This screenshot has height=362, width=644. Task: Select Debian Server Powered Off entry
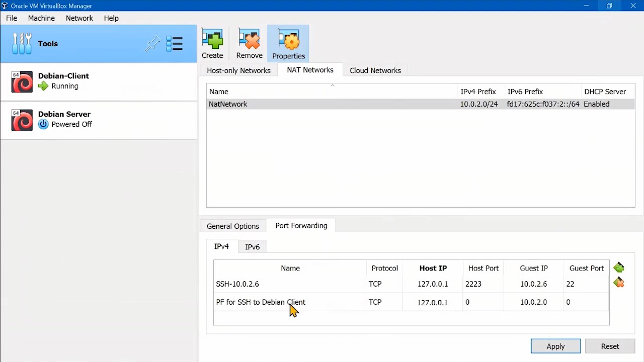[99, 120]
